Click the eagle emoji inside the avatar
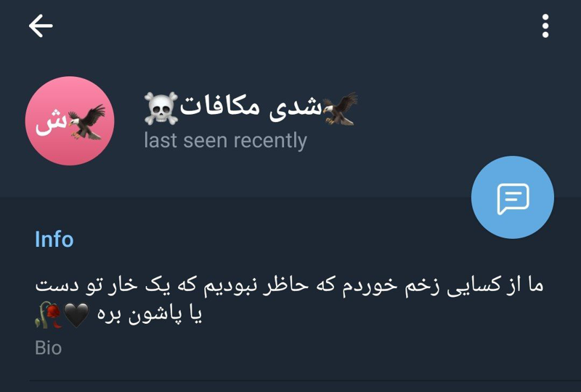 point(87,122)
